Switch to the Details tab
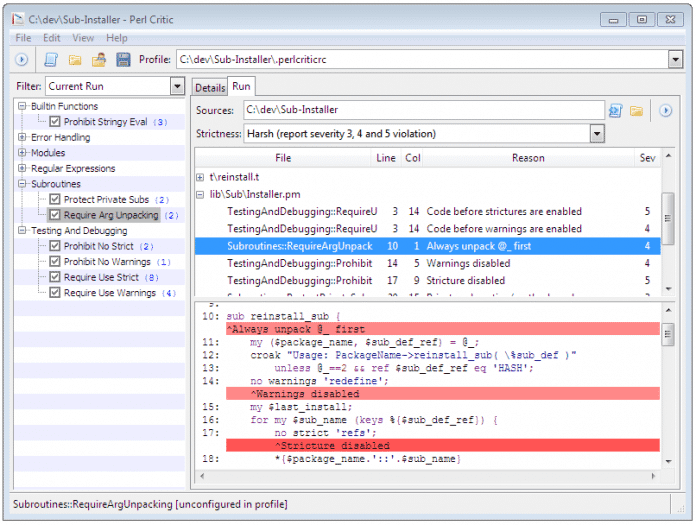Screen dimensions: 696x525 coord(210,88)
